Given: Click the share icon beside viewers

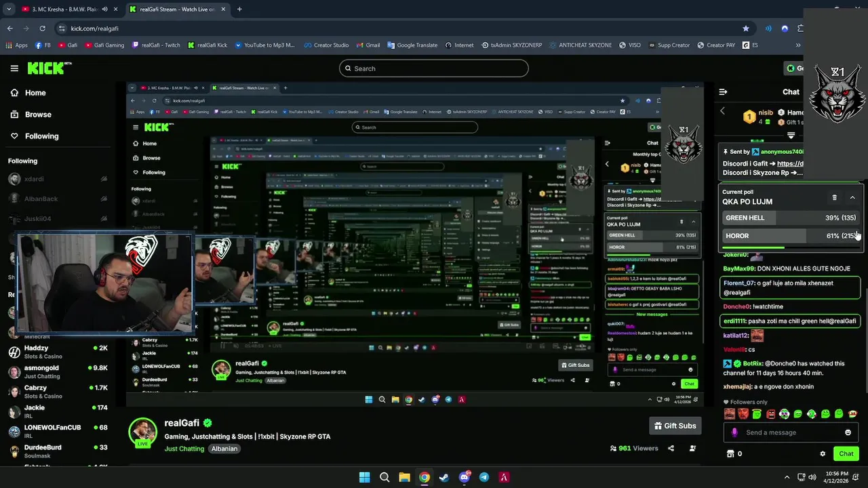Looking at the screenshot, I should (x=671, y=448).
